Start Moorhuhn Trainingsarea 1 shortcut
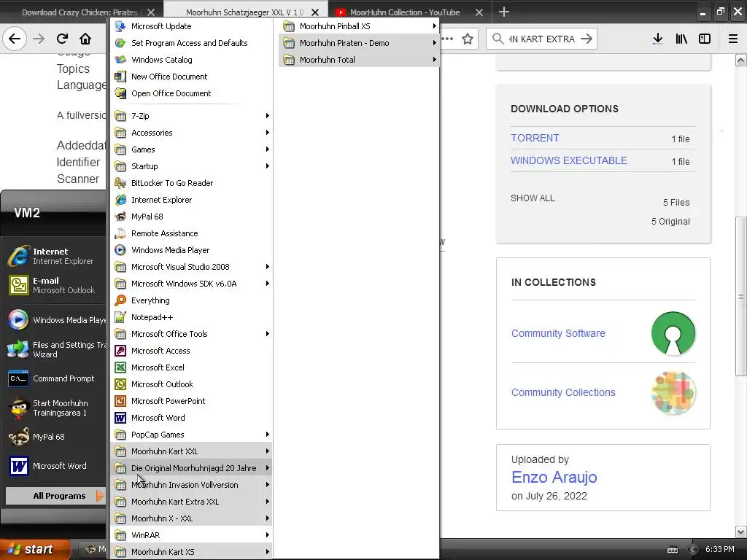Viewport: 747px width, 560px height. coord(56,408)
